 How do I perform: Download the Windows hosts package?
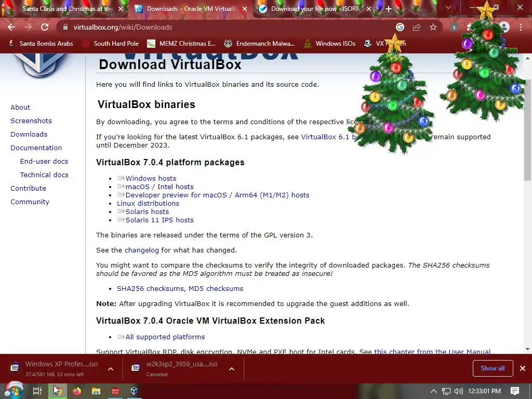tap(151, 179)
